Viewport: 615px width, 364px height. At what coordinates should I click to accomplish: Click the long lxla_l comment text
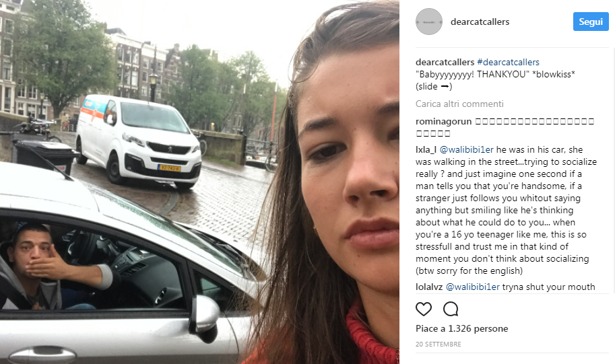(506, 210)
